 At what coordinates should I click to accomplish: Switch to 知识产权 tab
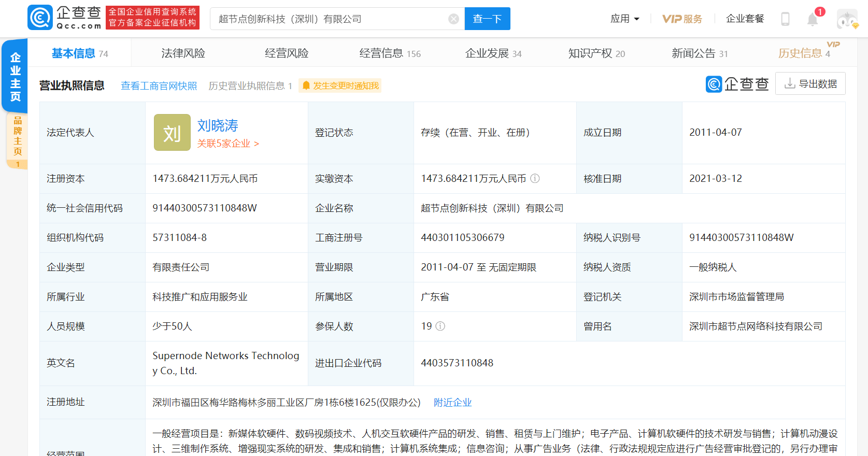click(596, 53)
